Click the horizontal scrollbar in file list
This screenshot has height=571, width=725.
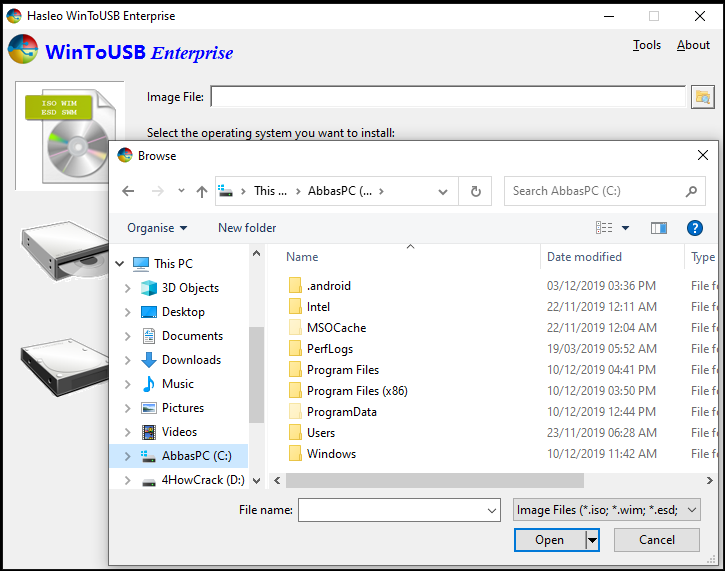435,480
